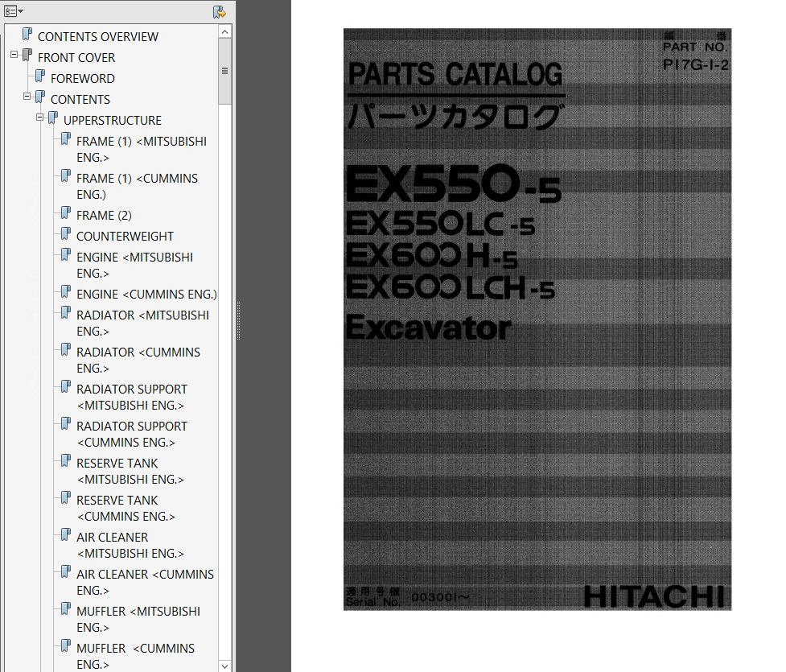Click the Serial No. 003001~ text
Screen dimensions: 786x672
coord(408,597)
